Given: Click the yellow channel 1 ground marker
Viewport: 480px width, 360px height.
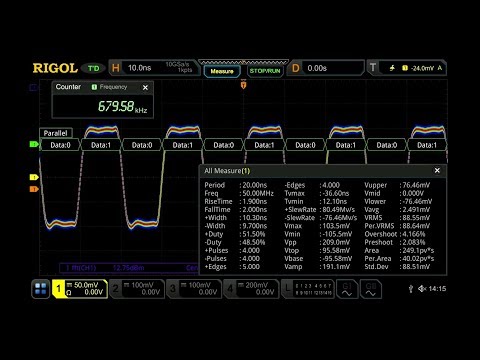Looking at the screenshot, I should coord(34,177).
